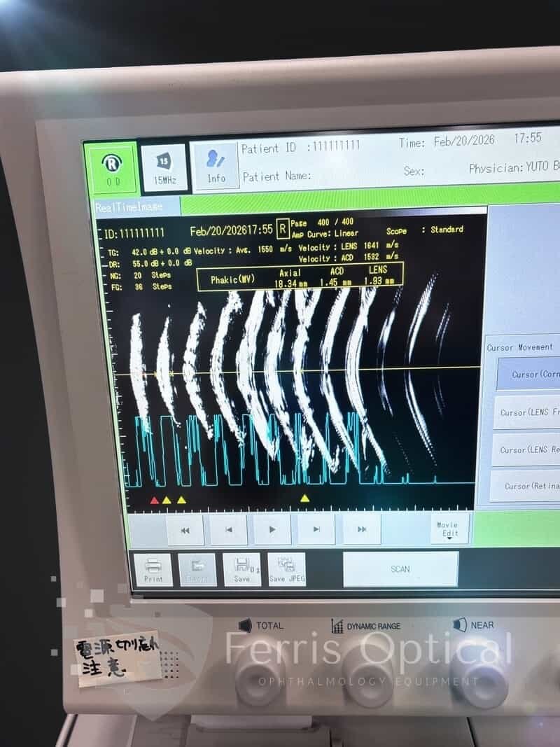Click the Save disk icon
560x747 pixels.
coord(242,569)
